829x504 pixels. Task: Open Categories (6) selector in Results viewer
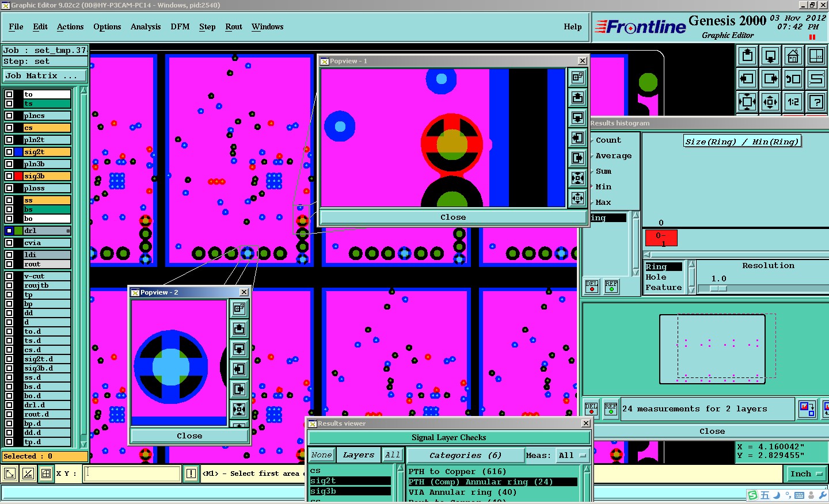(465, 455)
